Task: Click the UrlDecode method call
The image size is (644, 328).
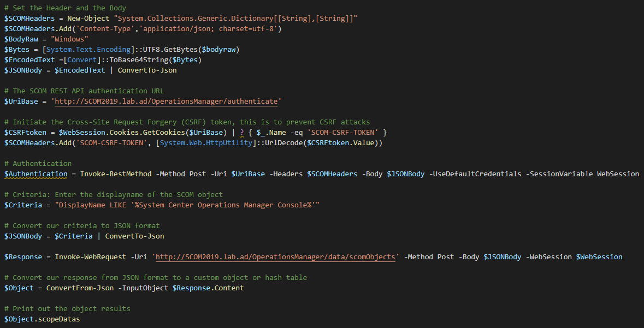Action: tap(284, 143)
